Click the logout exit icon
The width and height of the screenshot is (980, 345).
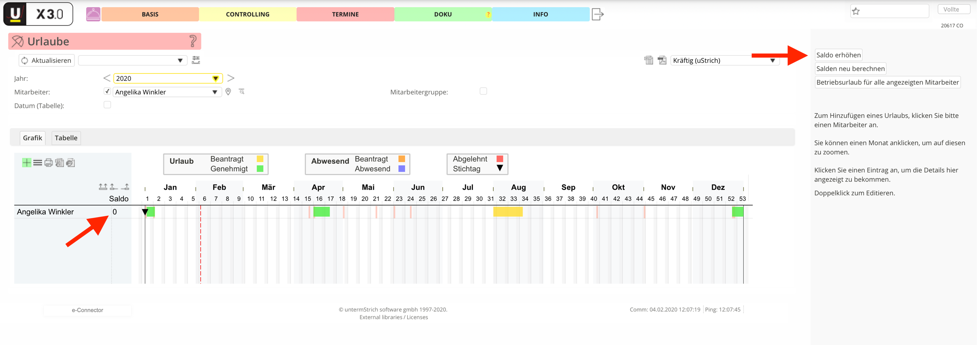[597, 14]
